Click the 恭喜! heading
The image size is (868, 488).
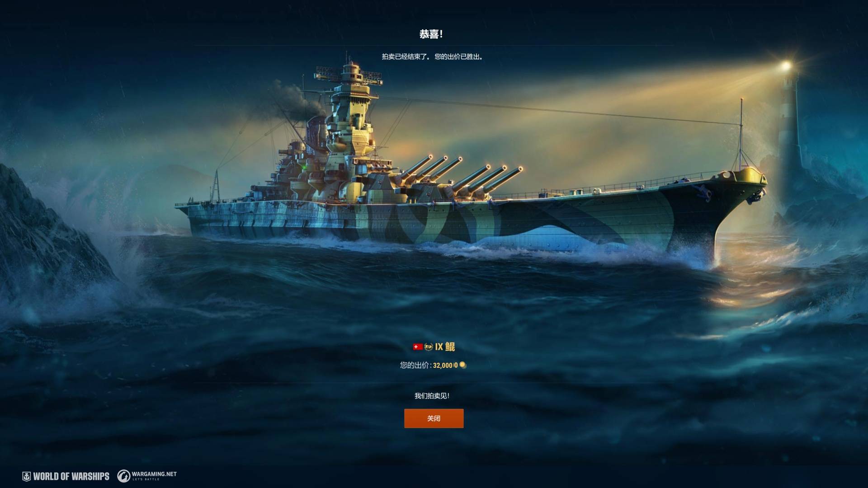(x=431, y=34)
